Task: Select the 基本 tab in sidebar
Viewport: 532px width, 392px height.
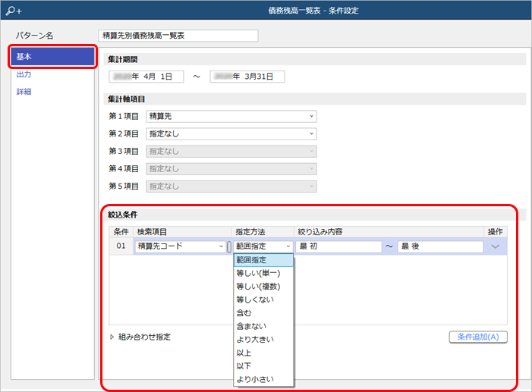Action: coord(52,56)
